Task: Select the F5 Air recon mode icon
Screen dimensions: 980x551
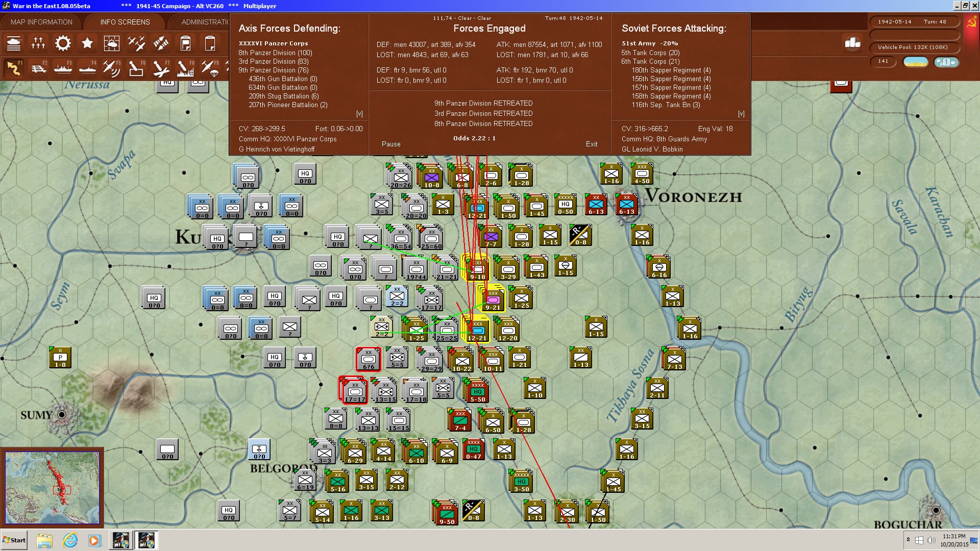Action: (x=112, y=68)
